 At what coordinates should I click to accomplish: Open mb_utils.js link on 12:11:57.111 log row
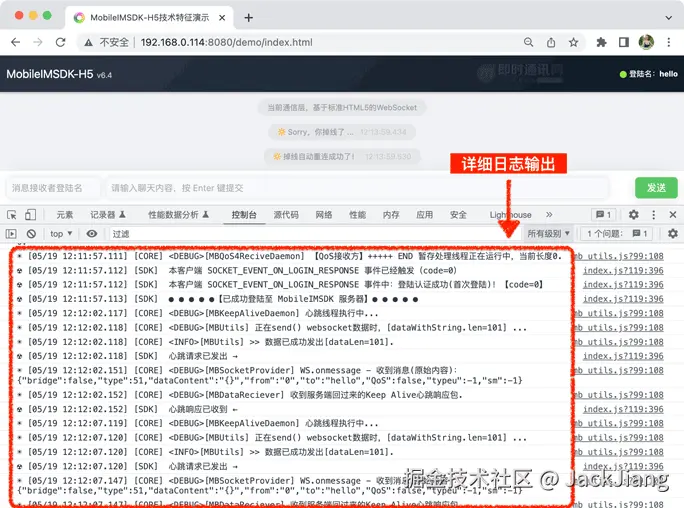(619, 256)
